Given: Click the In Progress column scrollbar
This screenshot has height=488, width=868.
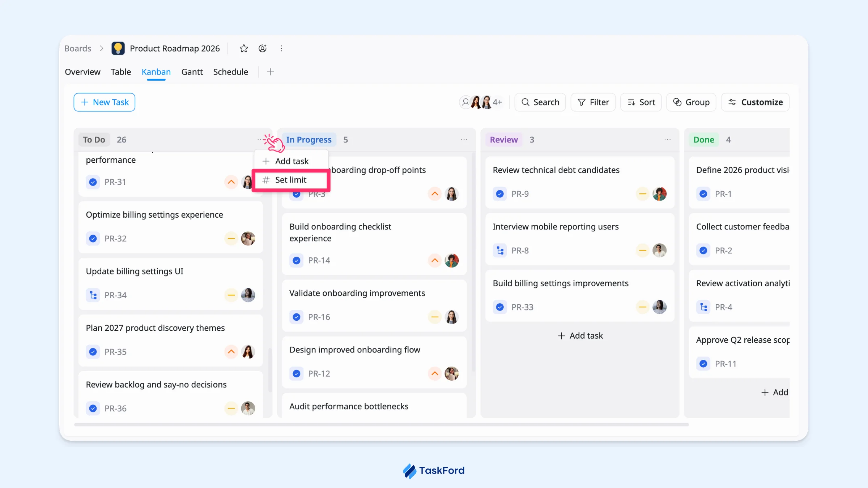Looking at the screenshot, I should (x=473, y=262).
